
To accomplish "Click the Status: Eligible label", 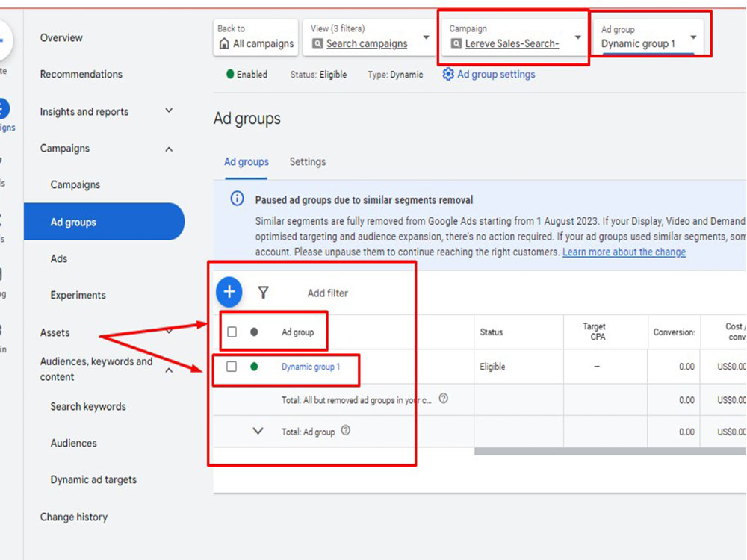I will point(319,75).
